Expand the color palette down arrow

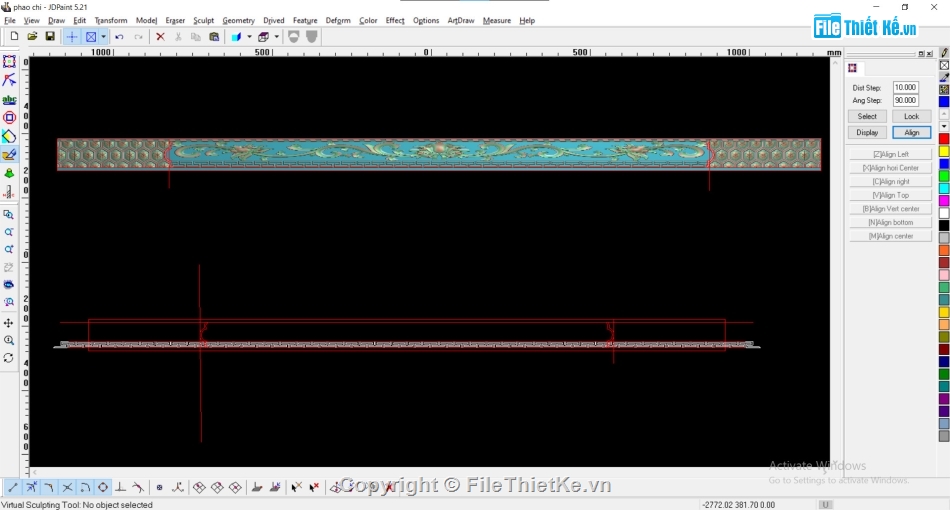pyautogui.click(x=944, y=126)
